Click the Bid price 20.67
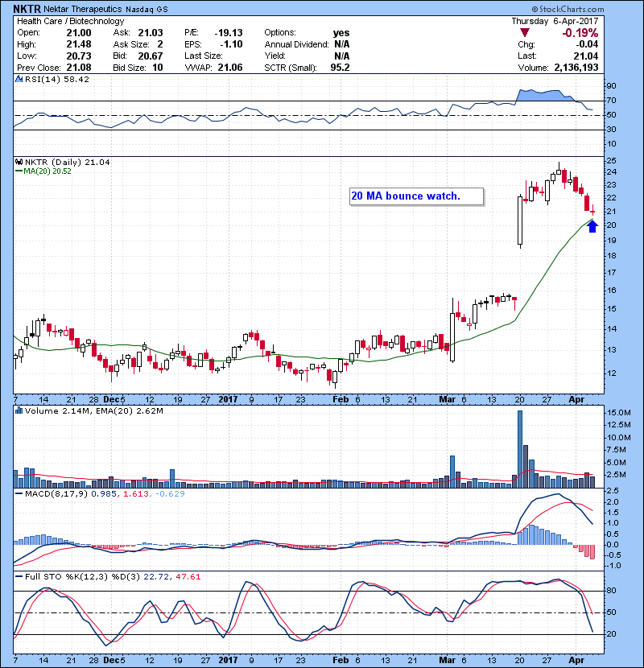The image size is (644, 668). tap(151, 56)
